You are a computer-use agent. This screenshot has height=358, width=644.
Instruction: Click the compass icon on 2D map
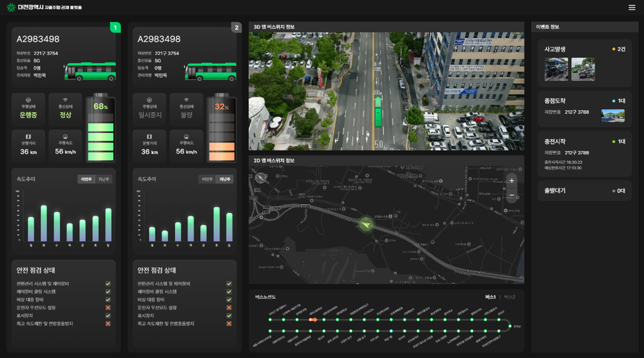click(x=261, y=178)
